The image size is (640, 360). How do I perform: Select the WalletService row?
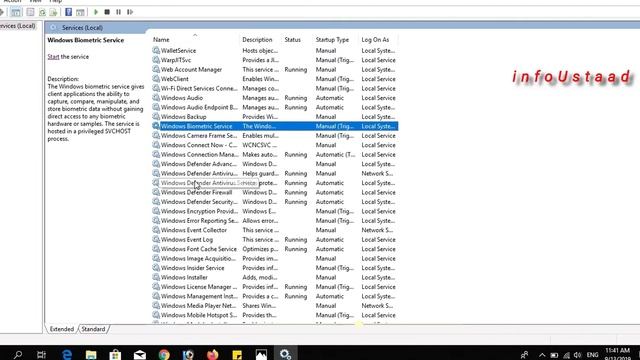275,51
